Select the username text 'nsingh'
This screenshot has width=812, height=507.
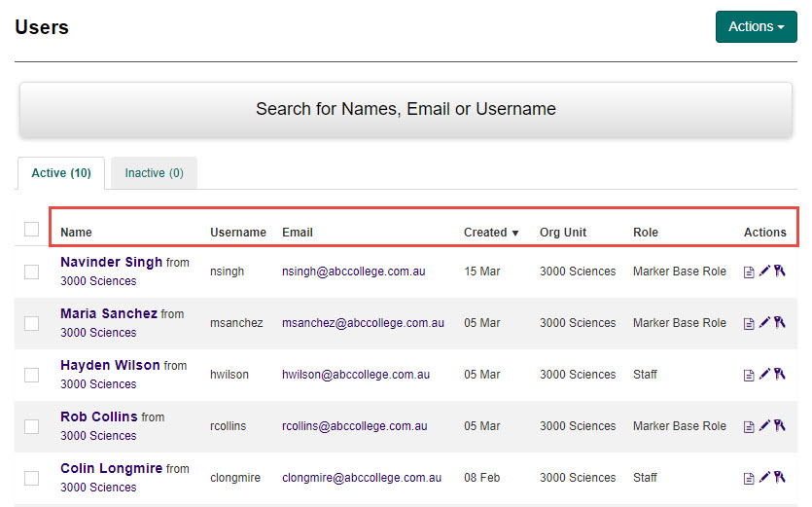tap(227, 272)
